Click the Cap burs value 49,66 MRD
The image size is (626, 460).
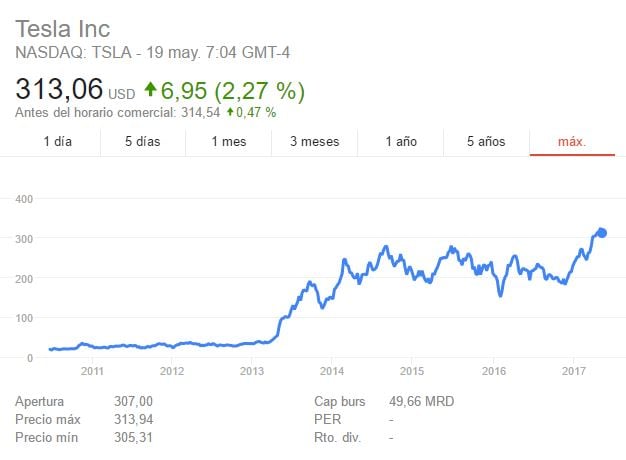pos(421,401)
